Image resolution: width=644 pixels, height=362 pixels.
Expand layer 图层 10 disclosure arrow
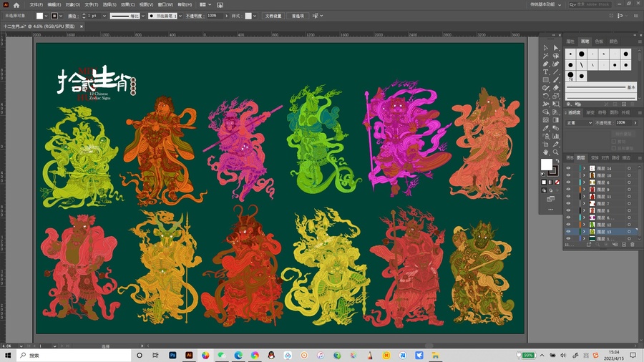click(584, 175)
